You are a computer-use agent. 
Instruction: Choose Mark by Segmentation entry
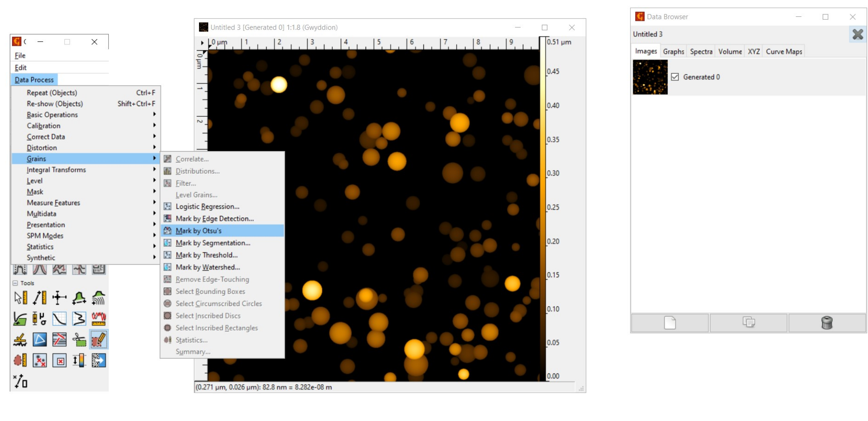(x=223, y=243)
